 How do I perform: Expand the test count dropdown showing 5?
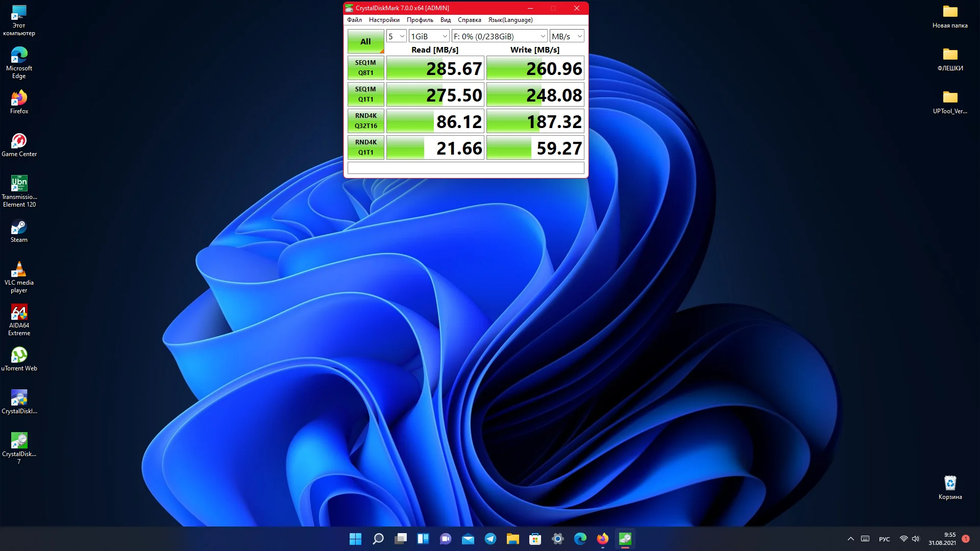tap(396, 36)
